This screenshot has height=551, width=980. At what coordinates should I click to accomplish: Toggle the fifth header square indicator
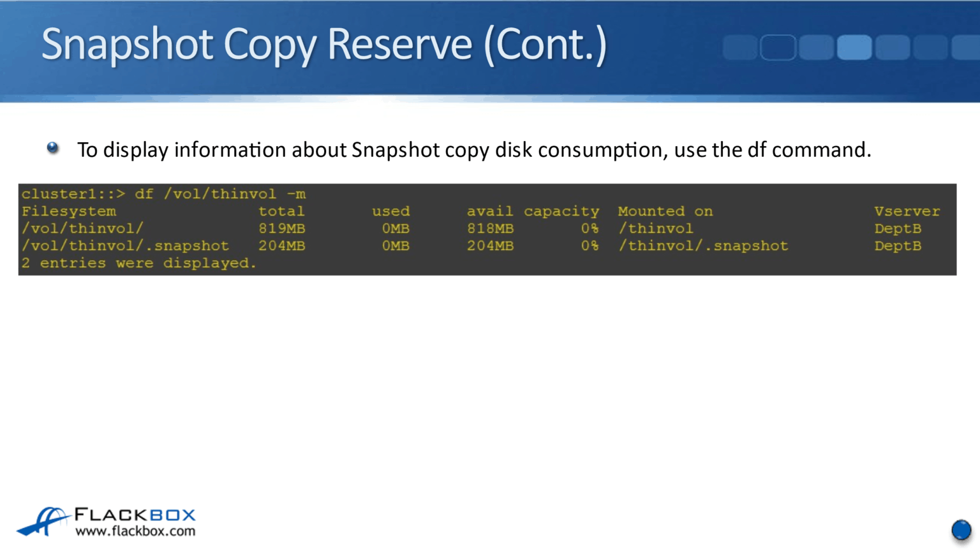click(893, 48)
